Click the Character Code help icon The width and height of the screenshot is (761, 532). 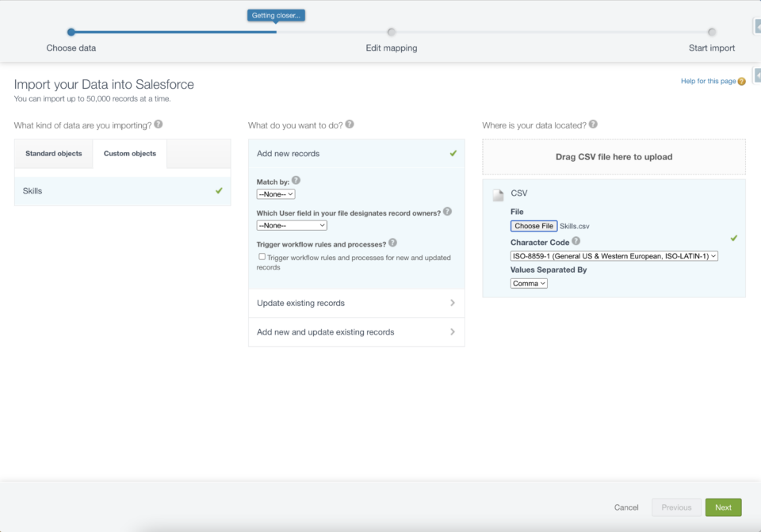click(576, 241)
